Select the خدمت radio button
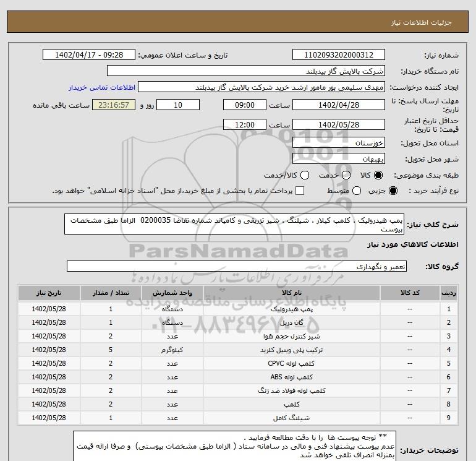This screenshot has width=476, height=461. [x=346, y=175]
